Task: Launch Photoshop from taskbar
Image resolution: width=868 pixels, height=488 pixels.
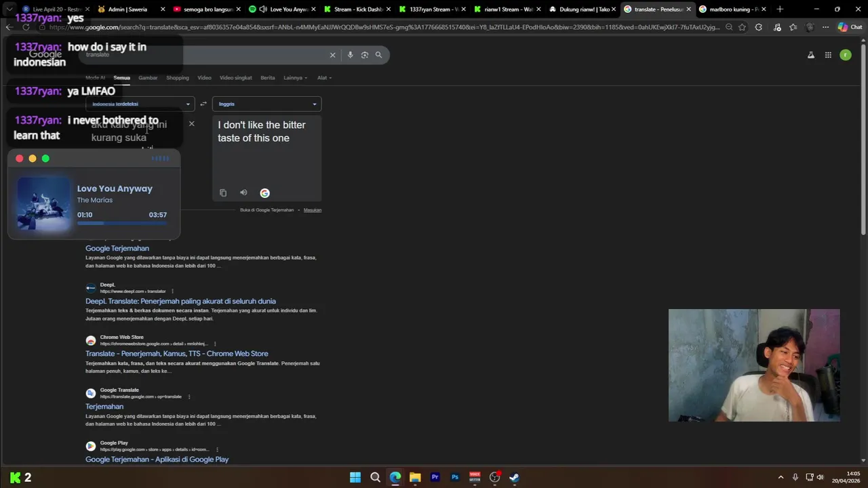Action: pos(455,477)
